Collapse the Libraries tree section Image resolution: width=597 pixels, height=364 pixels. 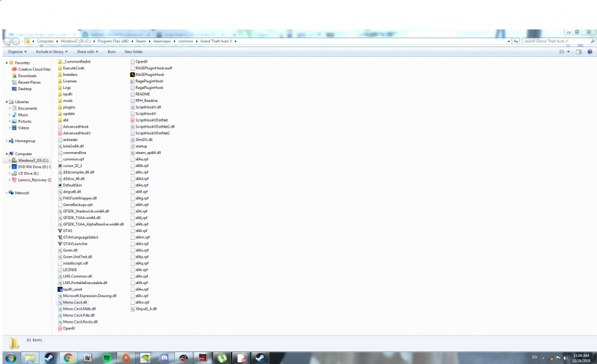click(7, 102)
